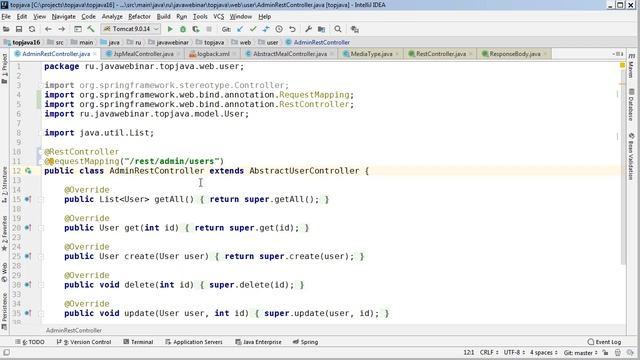Expand the folded create(User user) method

[41, 256]
